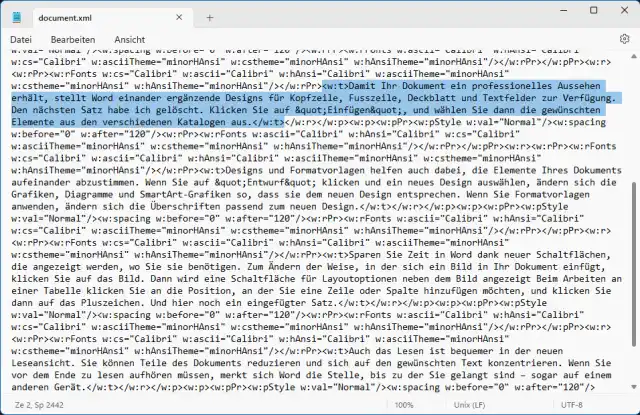Minimize the Notepad window
The image size is (640, 415).
[564, 10]
